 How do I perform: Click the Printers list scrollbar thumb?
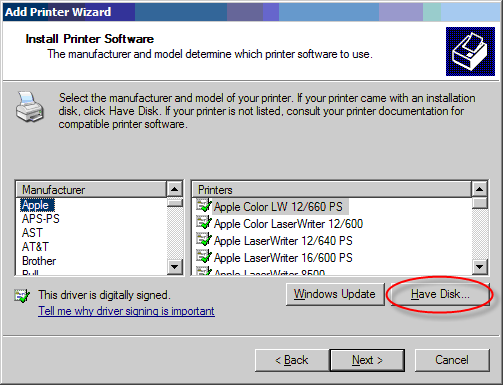[x=480, y=203]
